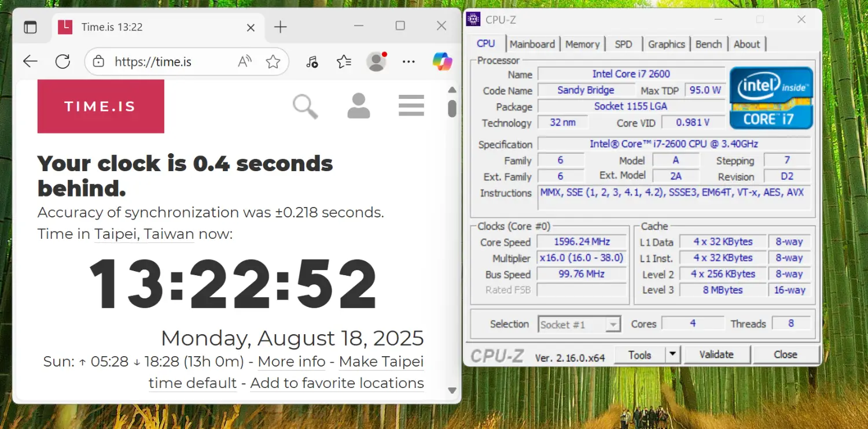Open the time.is search magnifier

pyautogui.click(x=305, y=106)
